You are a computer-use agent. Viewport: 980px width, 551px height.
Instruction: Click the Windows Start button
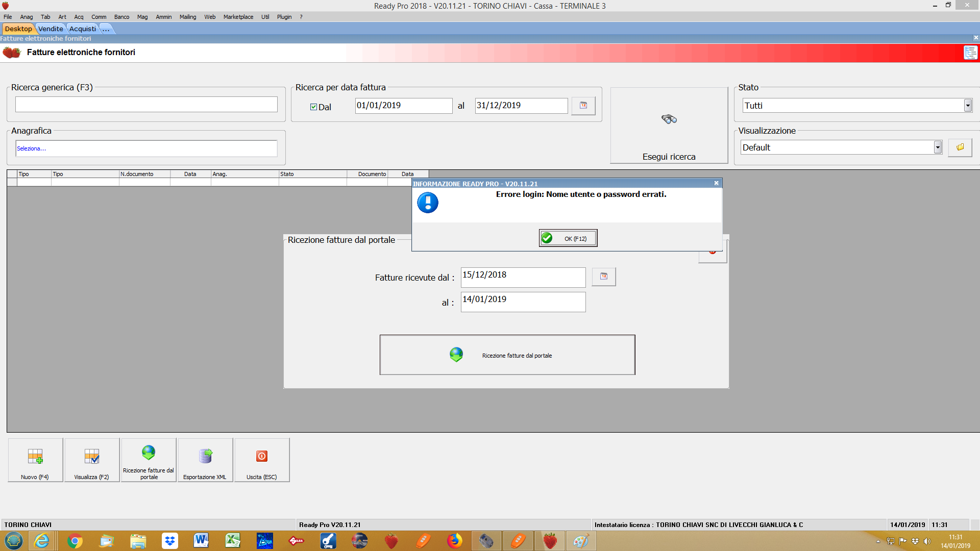pyautogui.click(x=14, y=541)
